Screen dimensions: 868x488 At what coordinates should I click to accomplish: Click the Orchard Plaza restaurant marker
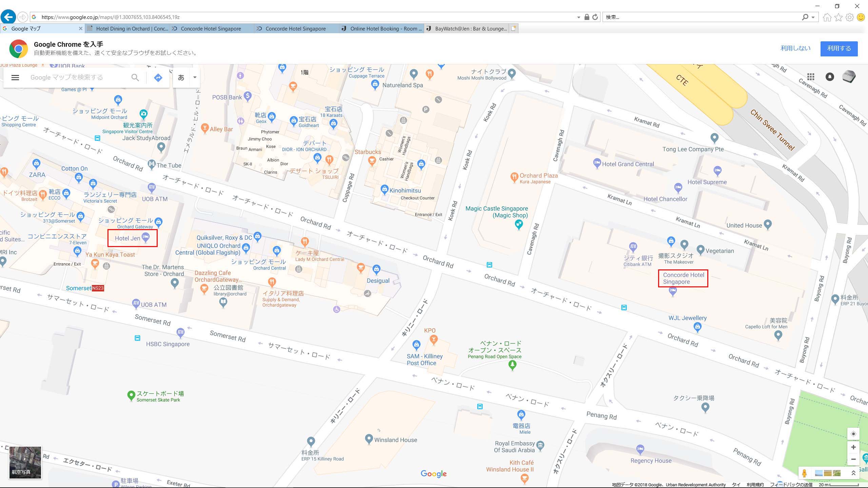pos(514,177)
